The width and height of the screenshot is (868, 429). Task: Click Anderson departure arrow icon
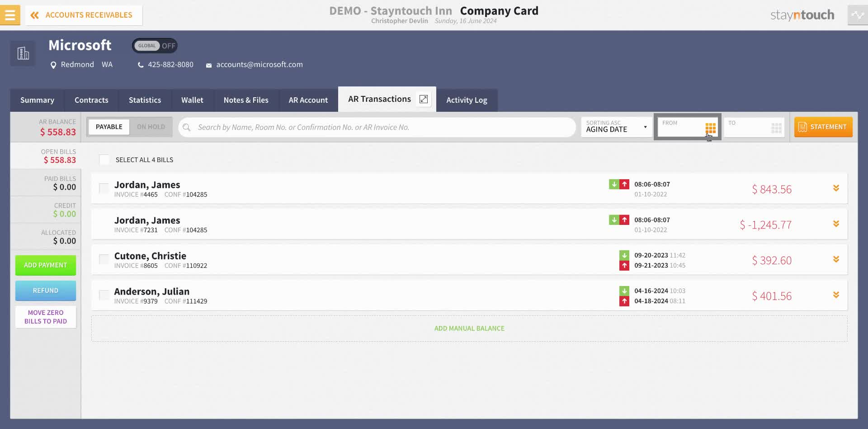(624, 301)
